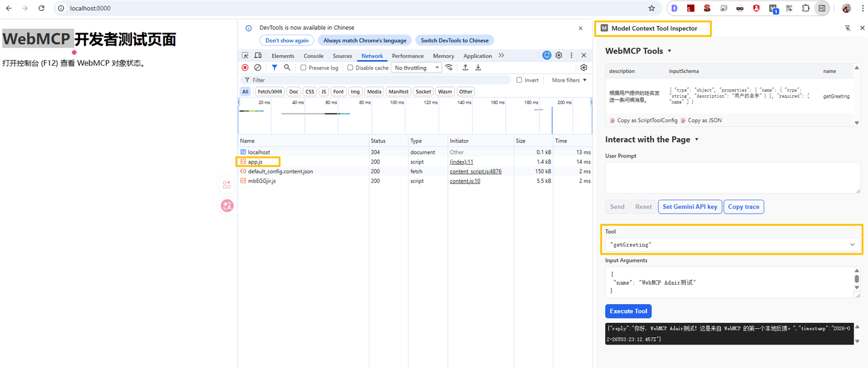
Task: Check the Invert filter checkbox
Action: click(519, 80)
